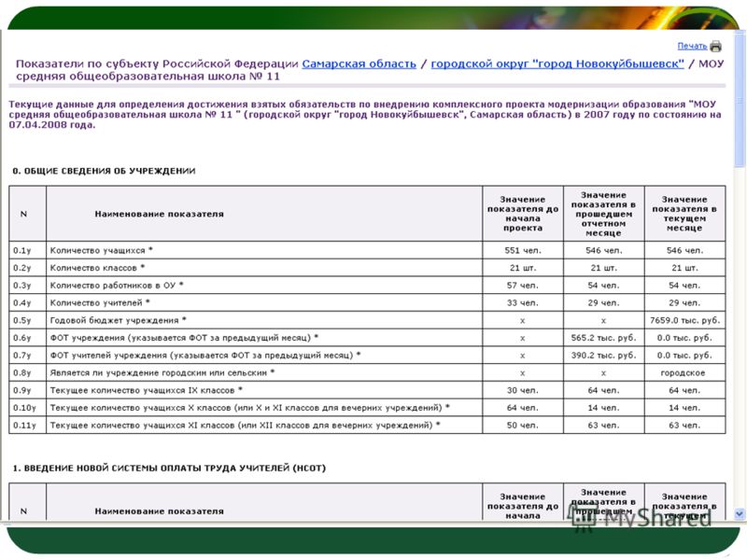Click the row number "0.5у"

click(21, 320)
